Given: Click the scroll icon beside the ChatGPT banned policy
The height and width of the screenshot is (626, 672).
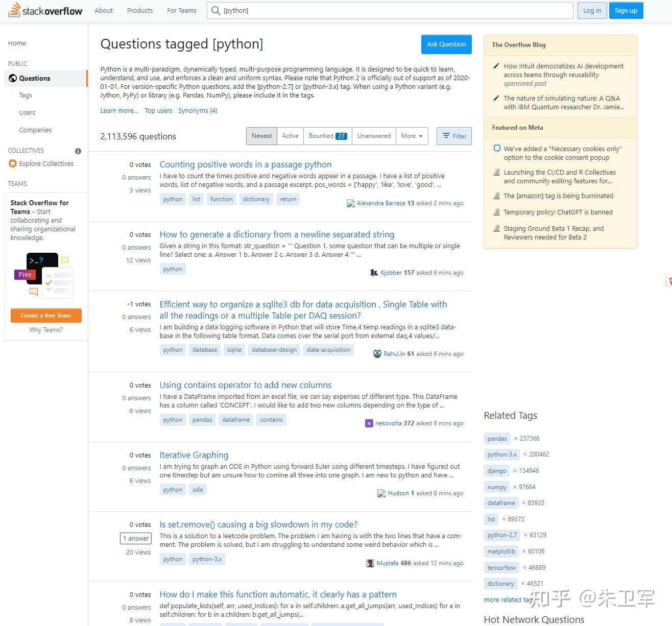Looking at the screenshot, I should pos(496,212).
